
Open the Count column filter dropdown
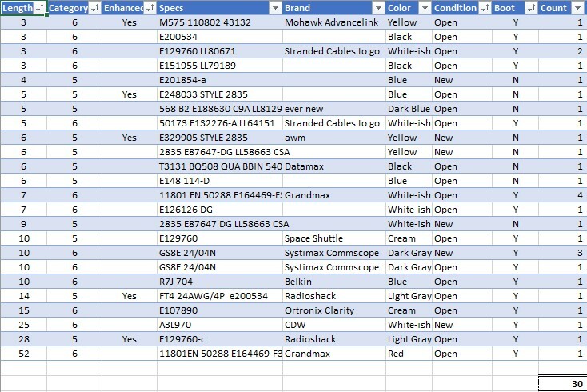[x=578, y=8]
